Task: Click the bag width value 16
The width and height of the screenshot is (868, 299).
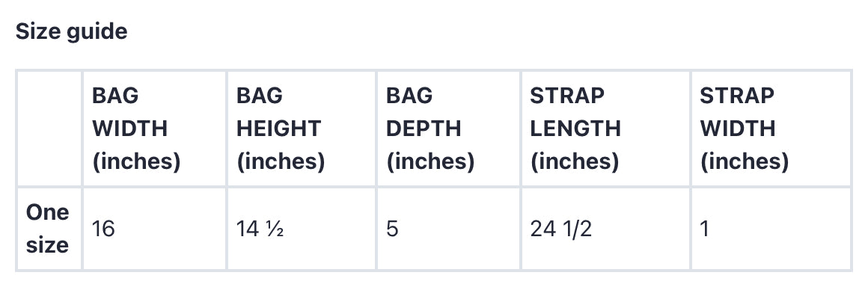Action: pos(103,229)
